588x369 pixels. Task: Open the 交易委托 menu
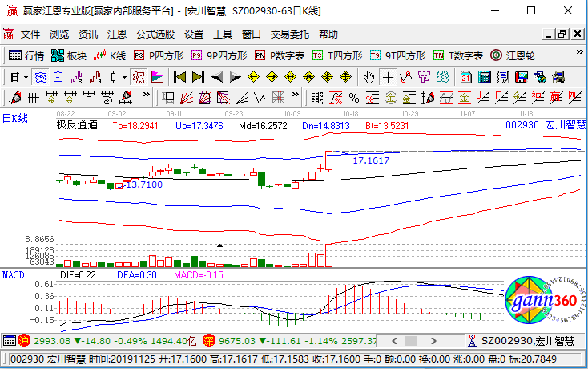(x=290, y=34)
